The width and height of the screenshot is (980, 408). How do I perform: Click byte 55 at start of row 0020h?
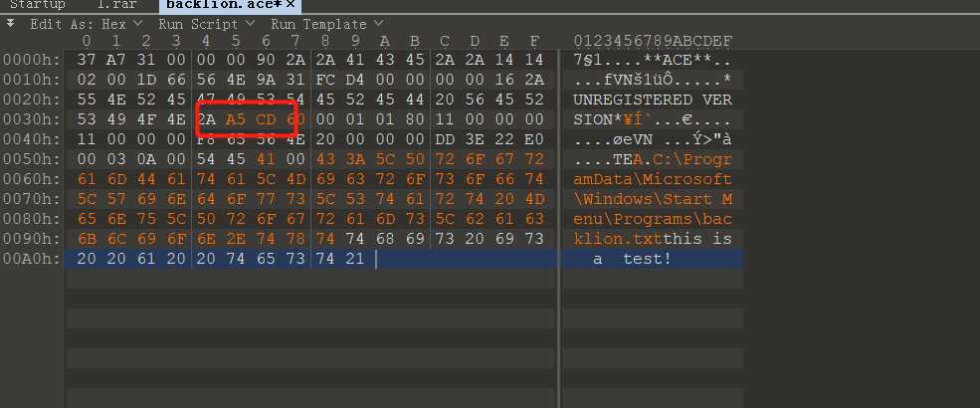(87, 100)
